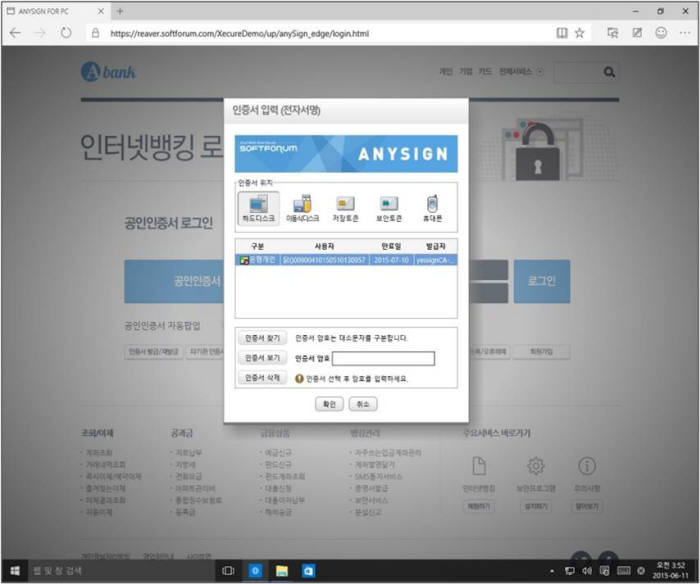Cancel the dialog with 취소 button
This screenshot has width=700, height=584.
click(x=363, y=404)
